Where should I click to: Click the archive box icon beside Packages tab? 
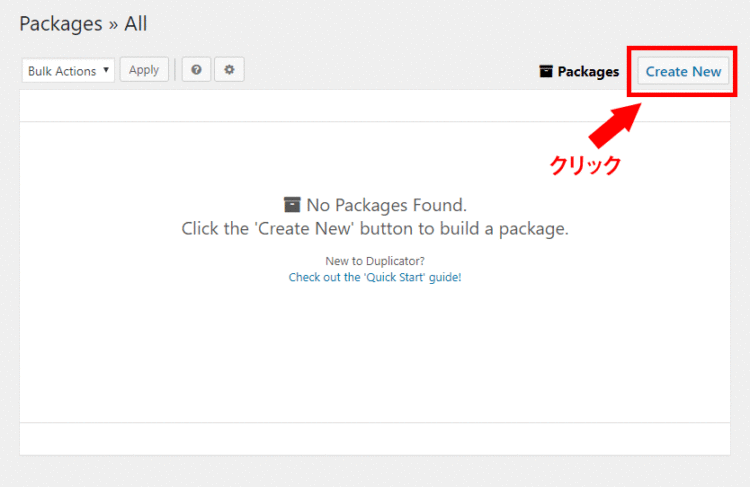coord(546,72)
